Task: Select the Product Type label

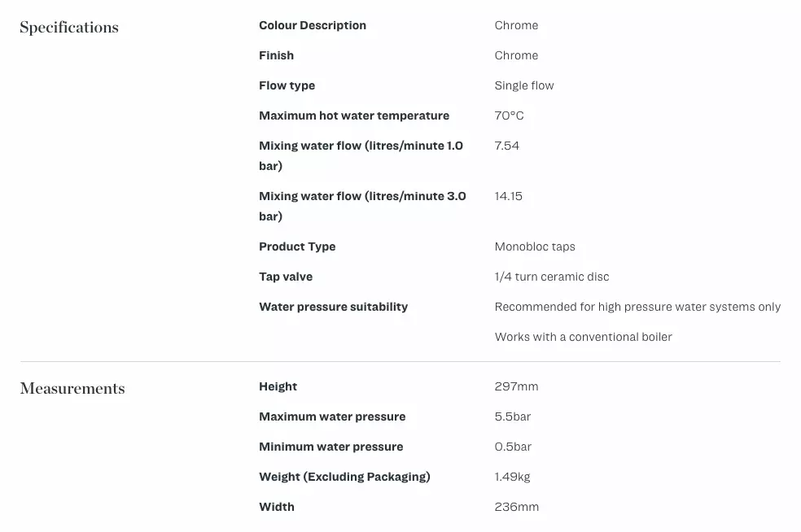Action: click(x=297, y=247)
